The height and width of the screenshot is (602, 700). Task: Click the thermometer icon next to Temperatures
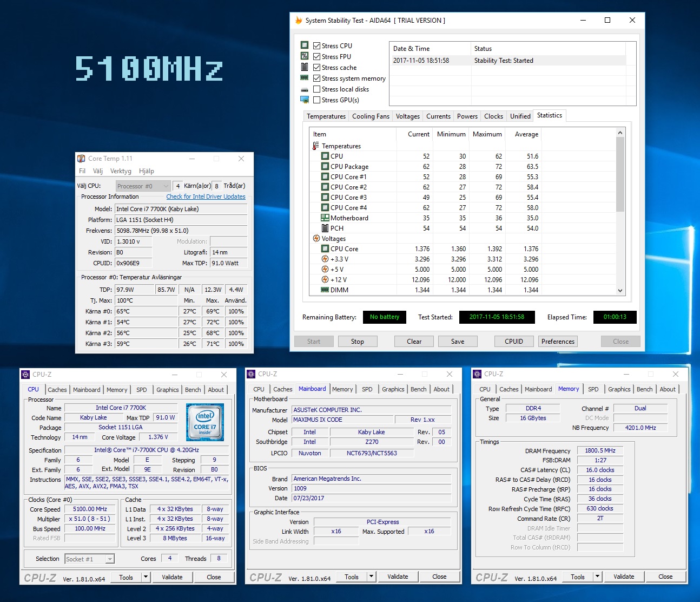pos(316,146)
